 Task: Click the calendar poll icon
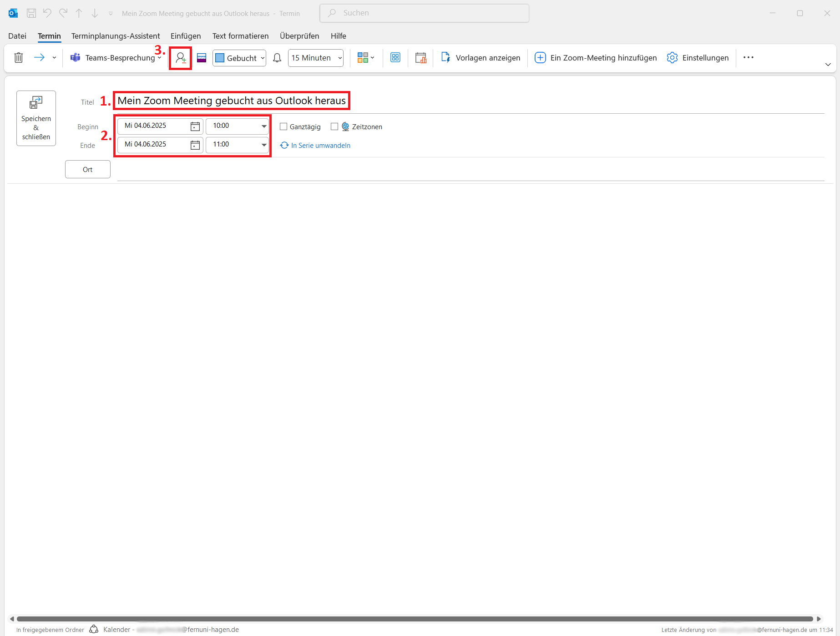(421, 58)
